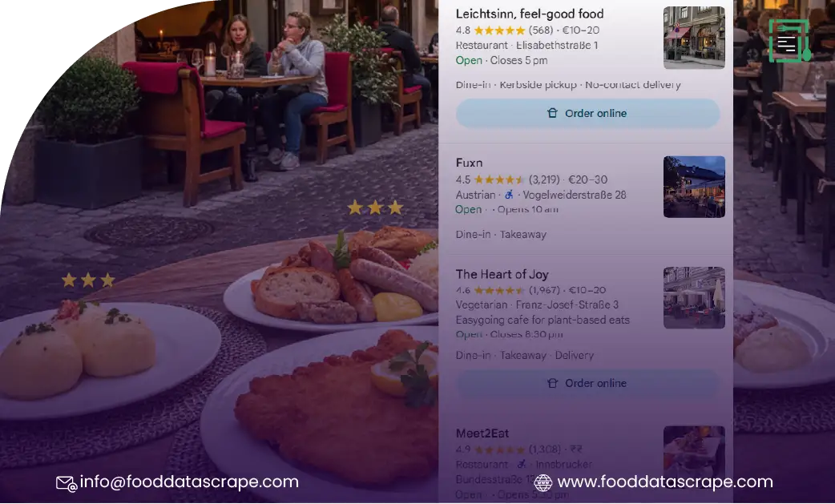
Task: Open the Leichtsinn, feel-good food listing title
Action: (x=530, y=14)
